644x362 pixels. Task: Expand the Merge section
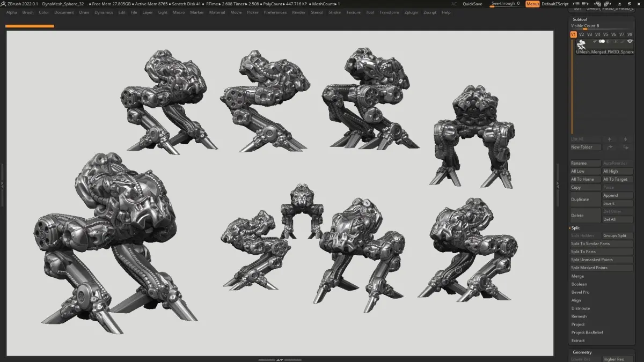pos(577,276)
